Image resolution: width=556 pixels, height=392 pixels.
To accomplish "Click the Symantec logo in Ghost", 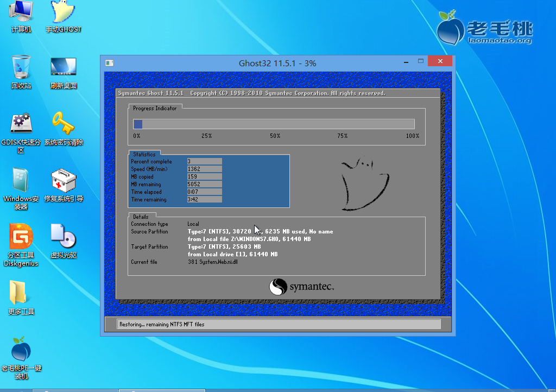I will [301, 287].
